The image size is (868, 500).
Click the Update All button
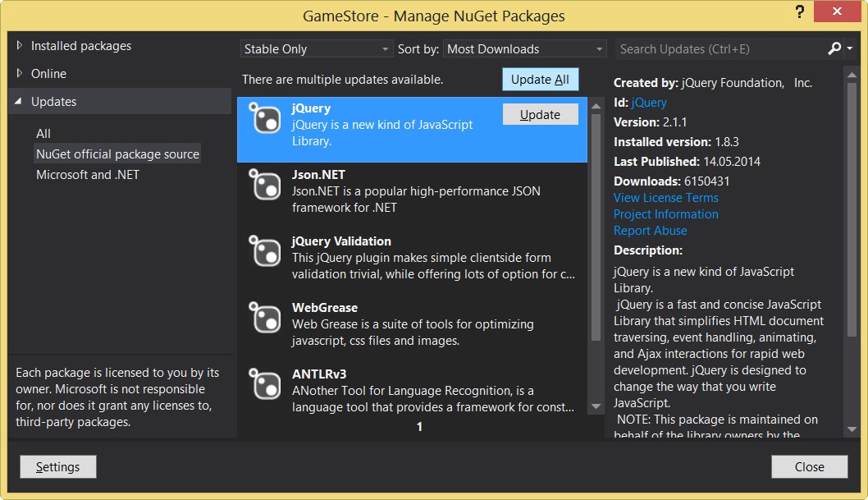tap(540, 79)
